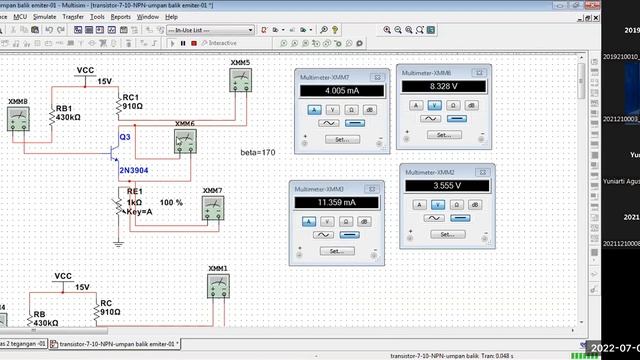Viewport: 640px width, 360px height.
Task: Select the RE1 1kΩ potentiometer
Action: (x=119, y=206)
